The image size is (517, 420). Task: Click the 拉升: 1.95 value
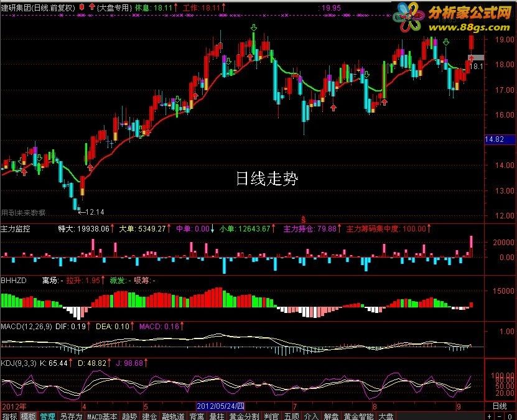tap(85, 280)
